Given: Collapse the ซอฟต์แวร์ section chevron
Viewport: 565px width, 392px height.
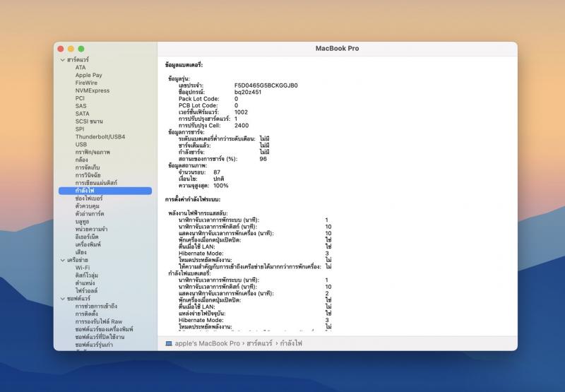Looking at the screenshot, I should (63, 299).
